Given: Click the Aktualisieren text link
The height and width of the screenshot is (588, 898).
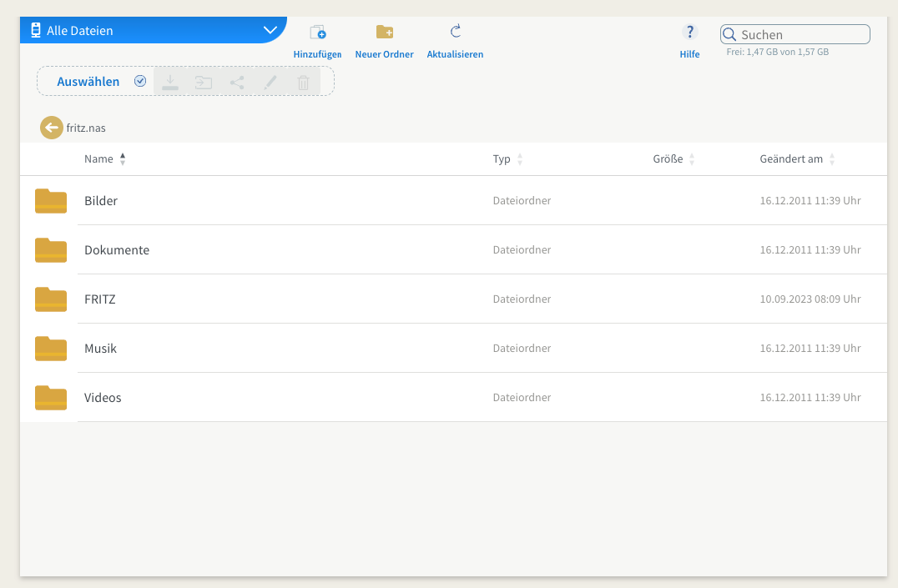Looking at the screenshot, I should point(456,54).
